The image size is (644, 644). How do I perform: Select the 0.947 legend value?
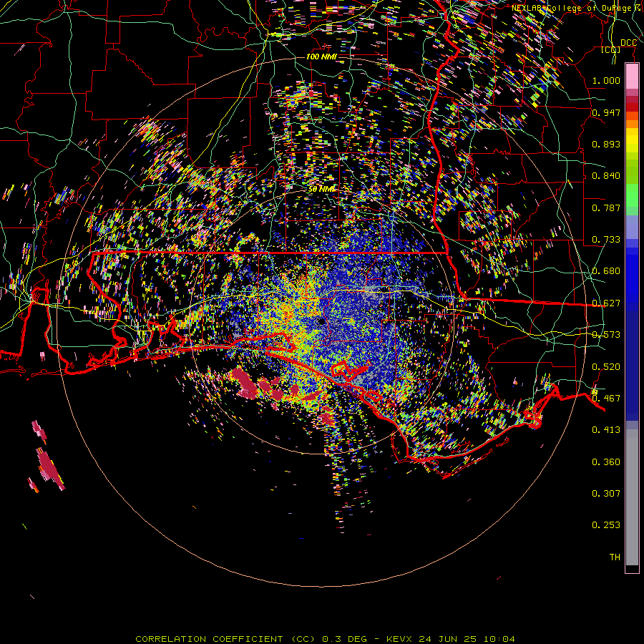tap(606, 112)
